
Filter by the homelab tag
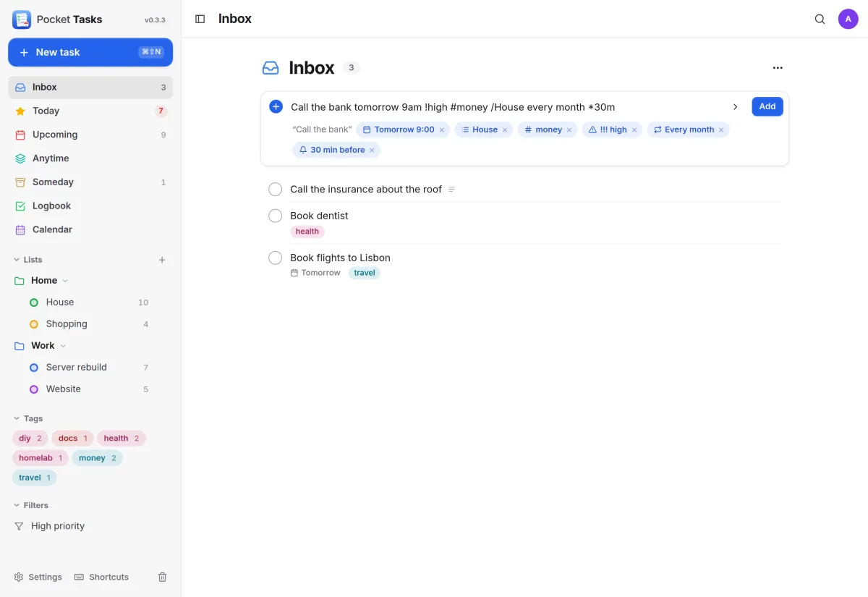click(x=41, y=458)
